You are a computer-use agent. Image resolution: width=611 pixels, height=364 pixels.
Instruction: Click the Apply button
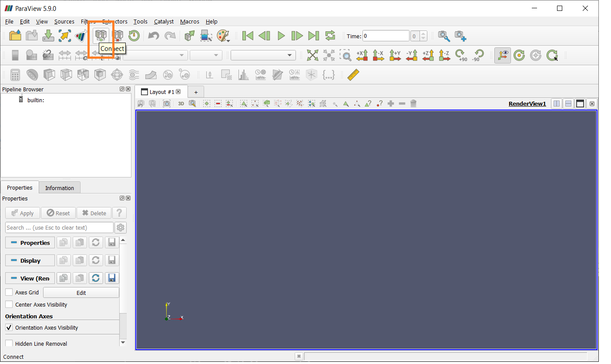tap(23, 213)
